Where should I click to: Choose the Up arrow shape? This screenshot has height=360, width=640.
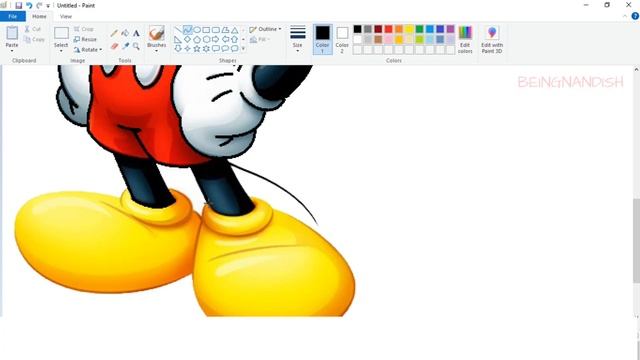point(235,39)
